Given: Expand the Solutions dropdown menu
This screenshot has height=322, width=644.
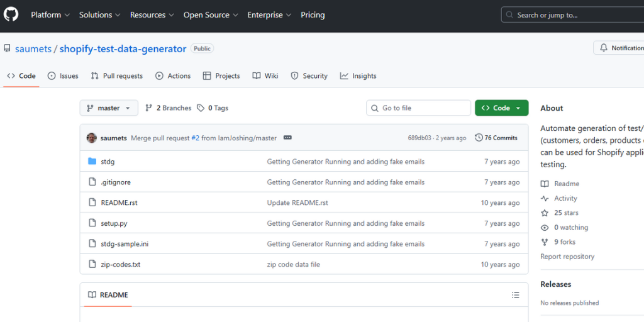Looking at the screenshot, I should pyautogui.click(x=100, y=15).
